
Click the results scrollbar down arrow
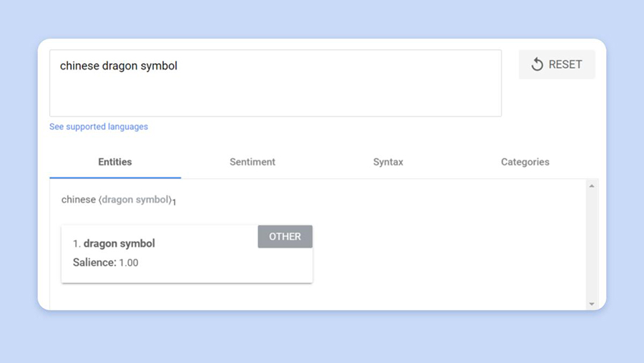point(592,304)
